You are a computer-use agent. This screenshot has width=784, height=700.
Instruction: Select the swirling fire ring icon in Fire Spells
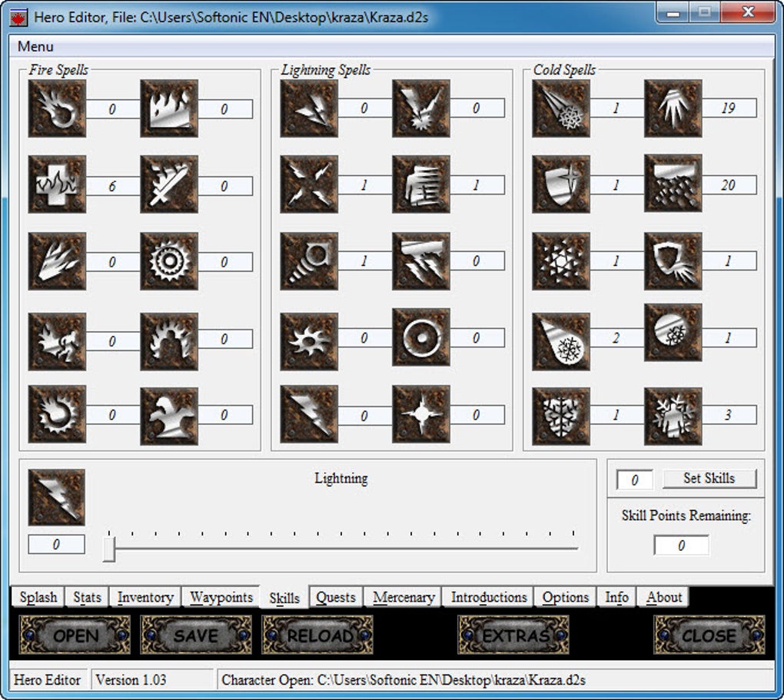coord(57,414)
